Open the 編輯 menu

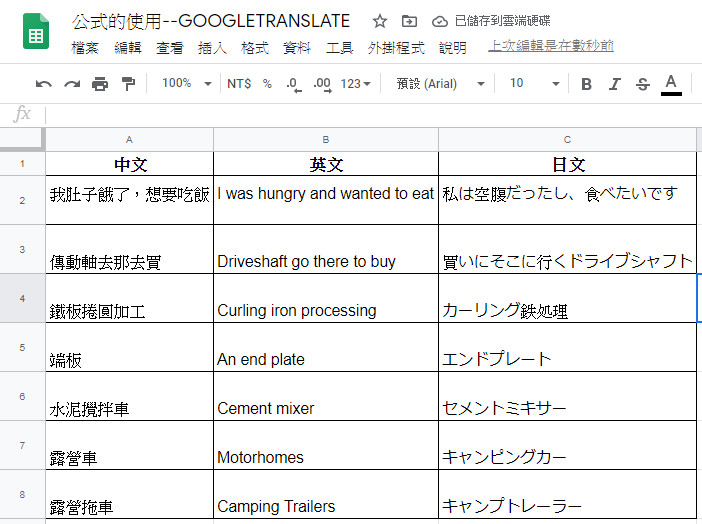[128, 47]
